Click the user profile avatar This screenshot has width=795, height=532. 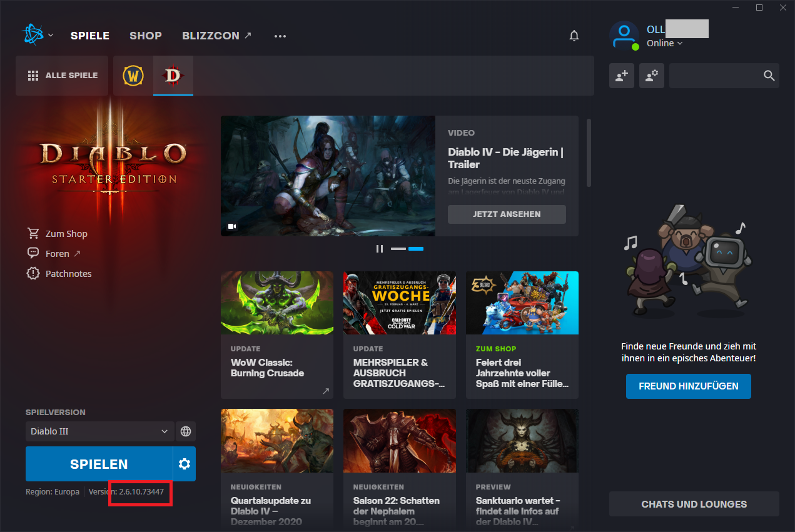tap(624, 36)
